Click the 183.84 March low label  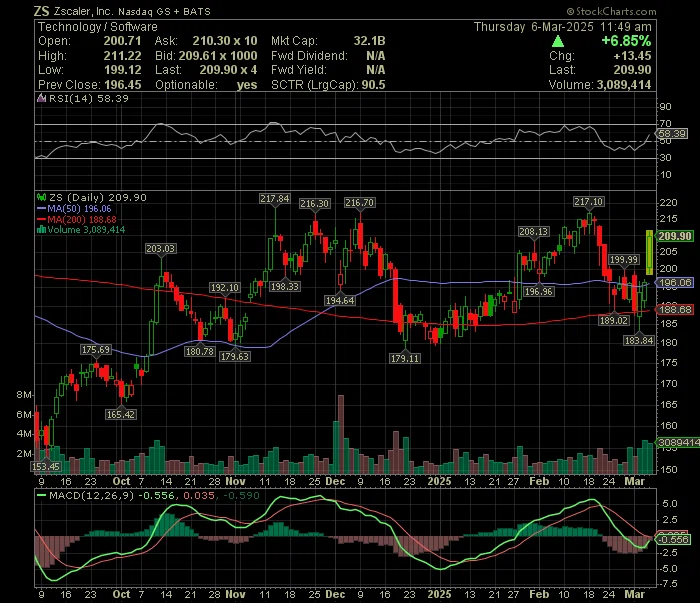point(639,341)
